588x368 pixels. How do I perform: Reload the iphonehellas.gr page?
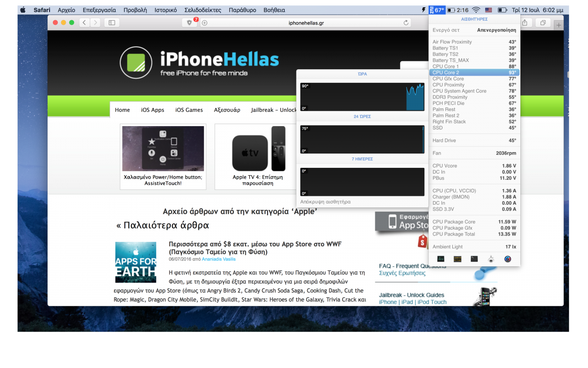(406, 23)
